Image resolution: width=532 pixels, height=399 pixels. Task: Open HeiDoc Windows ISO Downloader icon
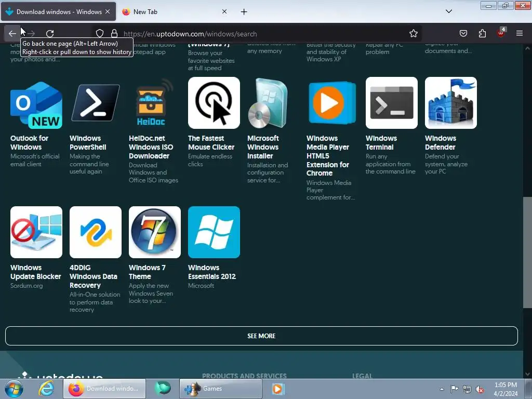[155, 103]
